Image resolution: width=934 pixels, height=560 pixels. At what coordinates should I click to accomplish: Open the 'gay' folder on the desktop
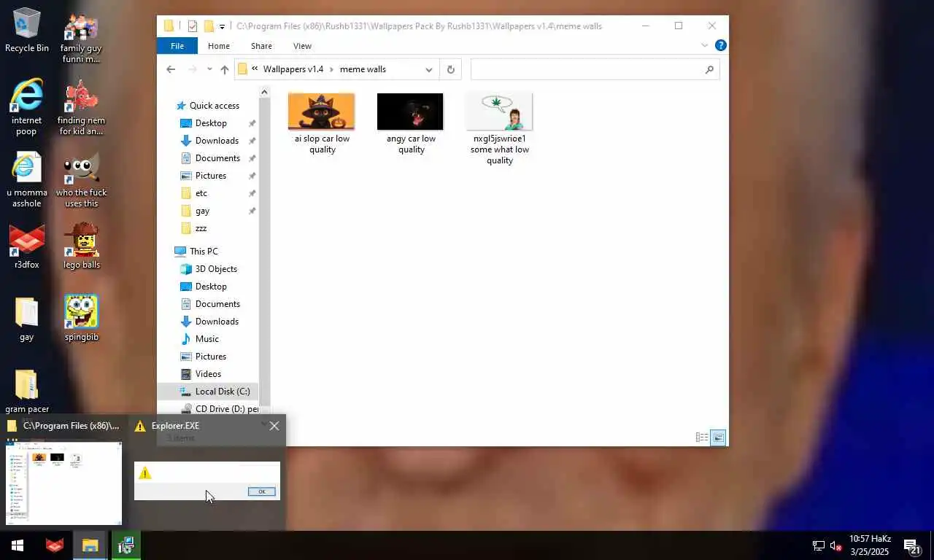coord(26,319)
